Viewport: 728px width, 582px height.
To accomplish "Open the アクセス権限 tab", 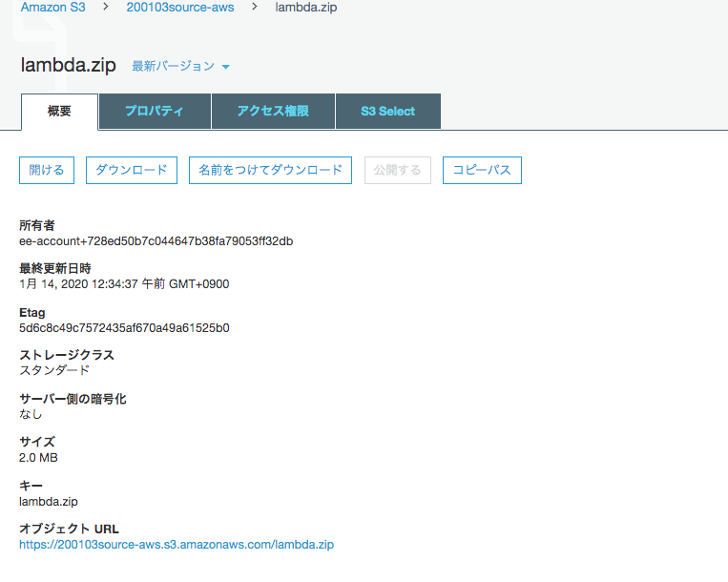I will [x=273, y=112].
